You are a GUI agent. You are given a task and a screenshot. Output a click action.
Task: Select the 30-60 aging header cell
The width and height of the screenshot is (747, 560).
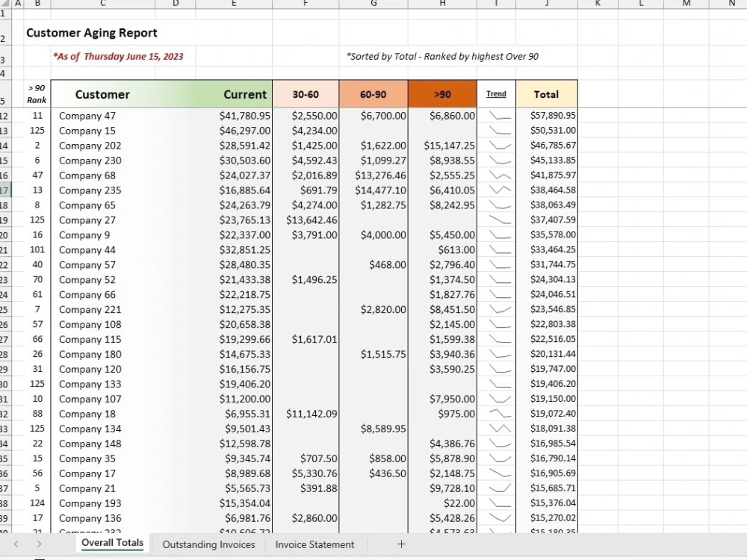[x=306, y=94]
